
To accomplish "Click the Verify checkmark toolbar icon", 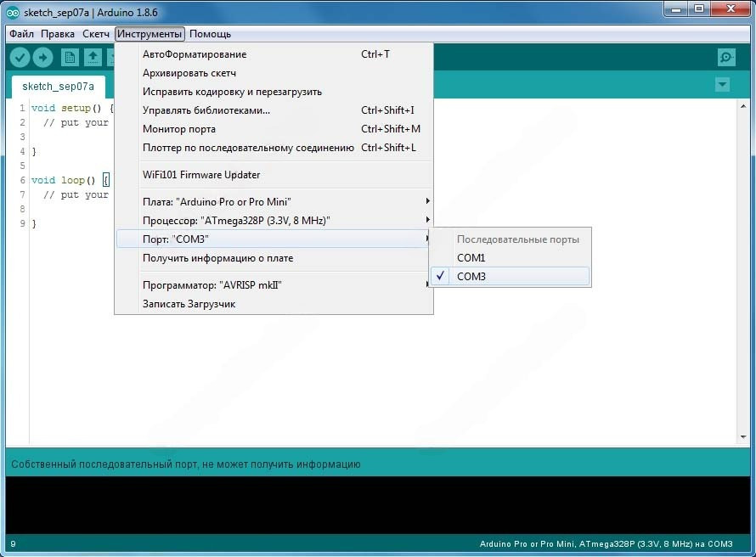I will 20,57.
